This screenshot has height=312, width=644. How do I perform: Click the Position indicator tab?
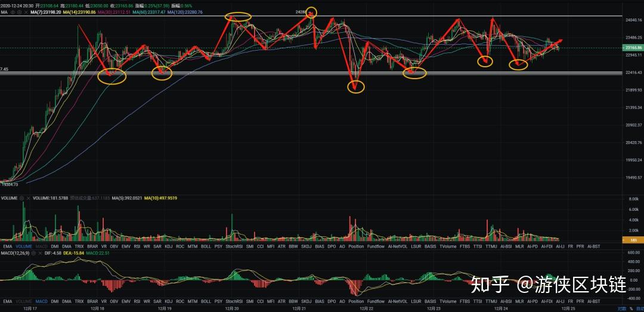pyautogui.click(x=356, y=246)
